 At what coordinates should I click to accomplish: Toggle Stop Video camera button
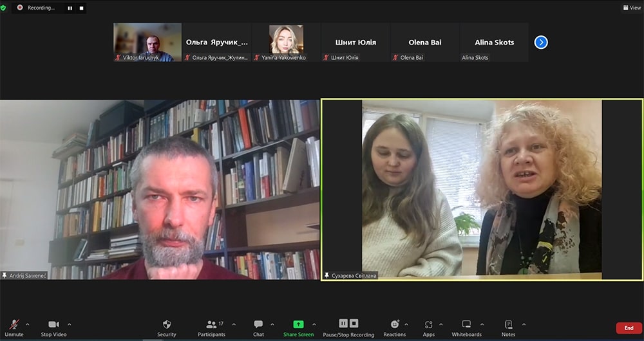pyautogui.click(x=55, y=327)
